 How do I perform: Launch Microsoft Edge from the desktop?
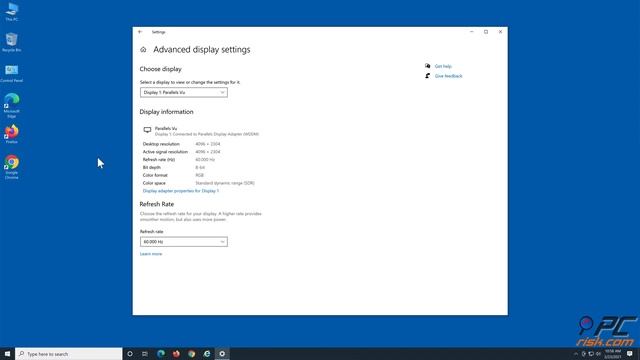[11, 105]
